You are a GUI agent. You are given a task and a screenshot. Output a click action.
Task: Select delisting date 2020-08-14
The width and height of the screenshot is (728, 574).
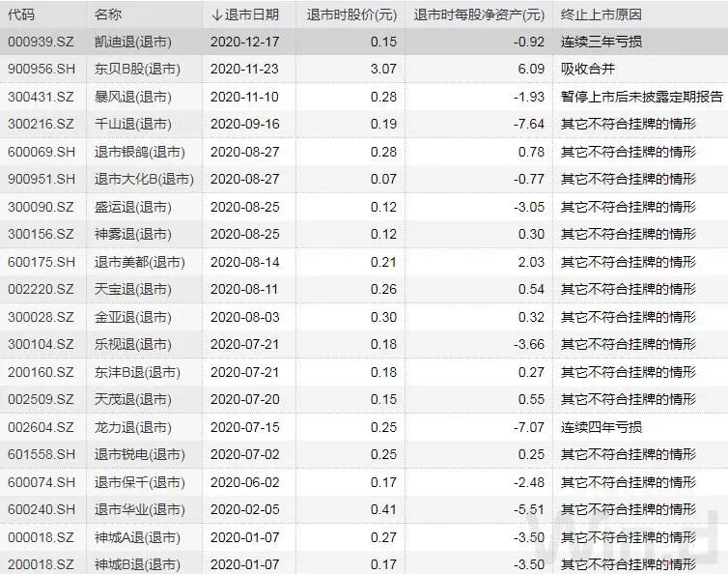pos(244,262)
